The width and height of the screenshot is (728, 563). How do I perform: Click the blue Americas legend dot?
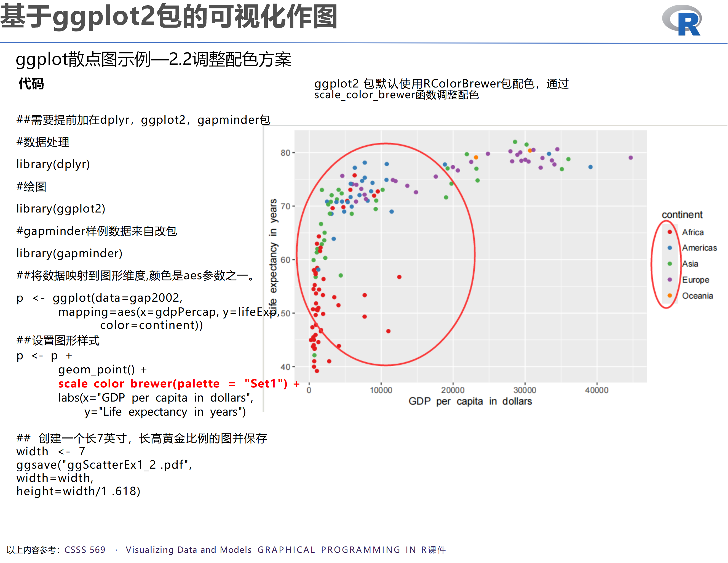(670, 248)
